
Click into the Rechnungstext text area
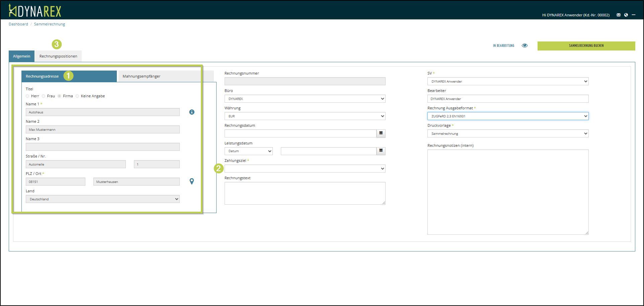click(x=305, y=193)
